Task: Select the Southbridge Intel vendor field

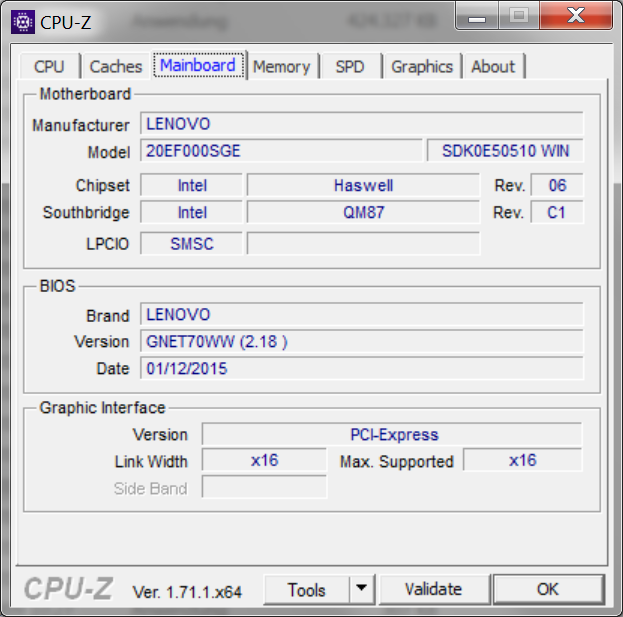Action: click(192, 213)
